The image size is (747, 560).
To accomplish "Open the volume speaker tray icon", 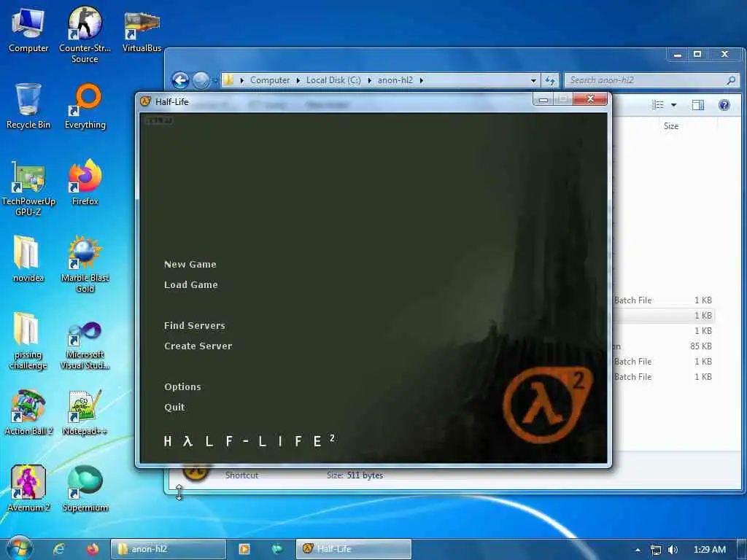I will point(673,550).
